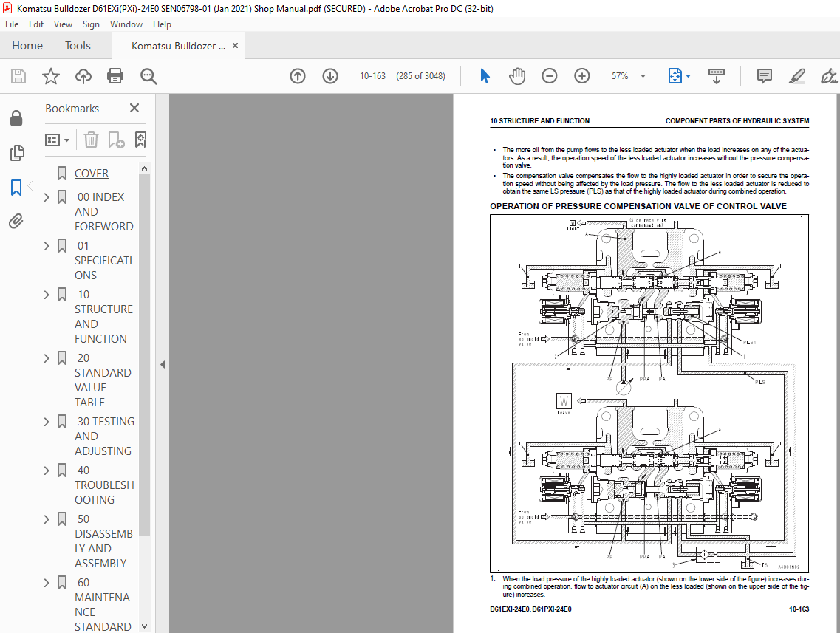Click the bookmarks panel scrollbar thumb

tap(144, 355)
